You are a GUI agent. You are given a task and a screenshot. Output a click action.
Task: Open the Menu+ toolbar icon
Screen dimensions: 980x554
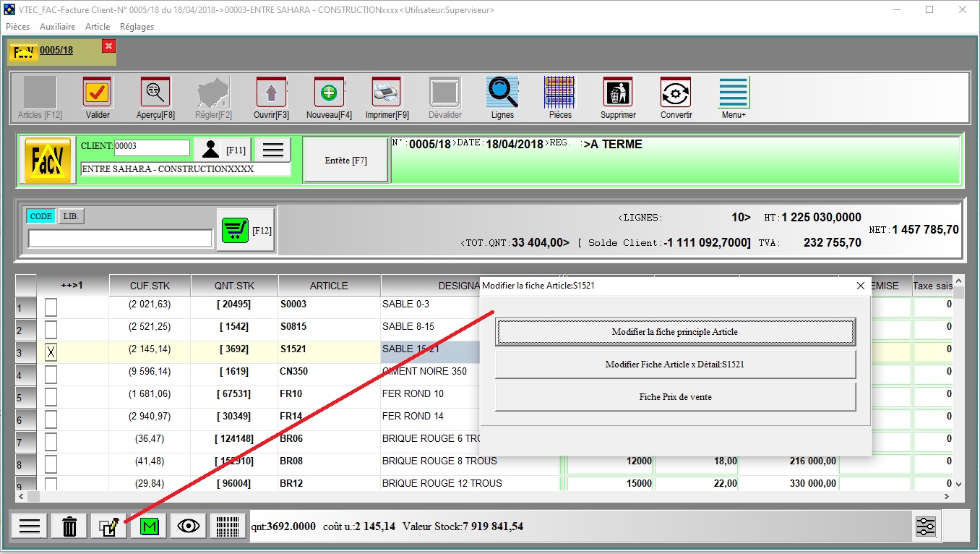[734, 93]
